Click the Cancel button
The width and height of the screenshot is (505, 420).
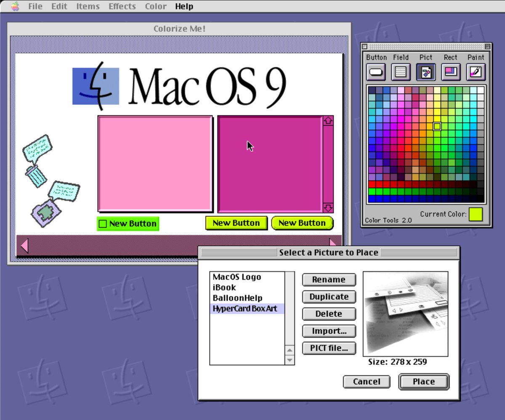pos(366,382)
